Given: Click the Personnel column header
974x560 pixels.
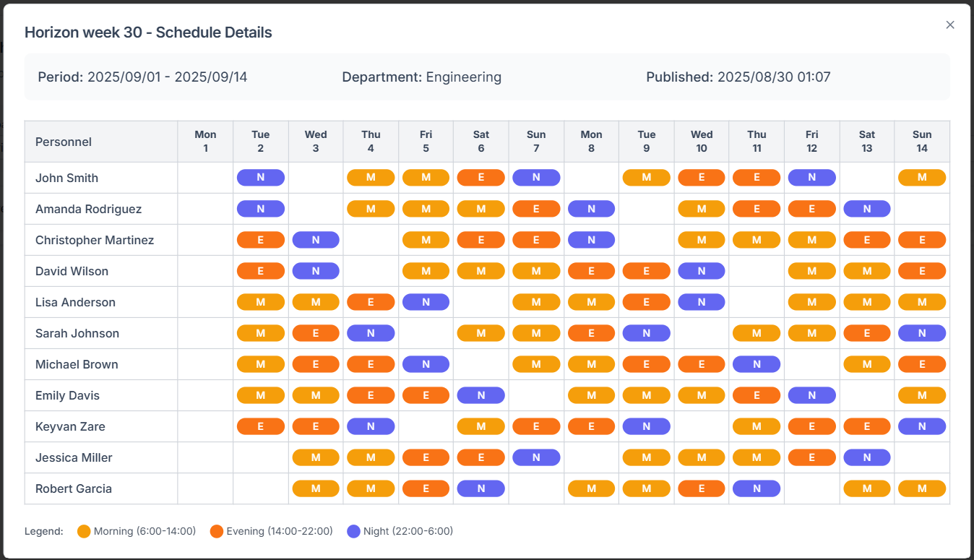Looking at the screenshot, I should (x=64, y=142).
